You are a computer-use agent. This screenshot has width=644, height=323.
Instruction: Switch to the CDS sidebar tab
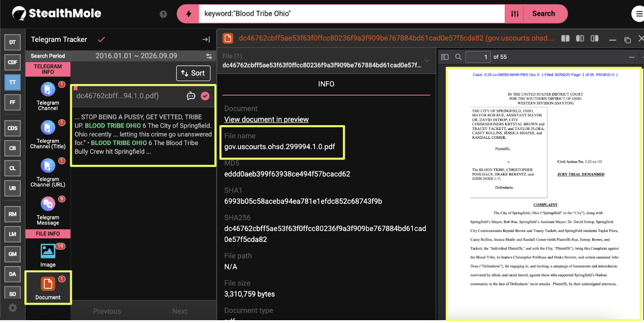12,128
